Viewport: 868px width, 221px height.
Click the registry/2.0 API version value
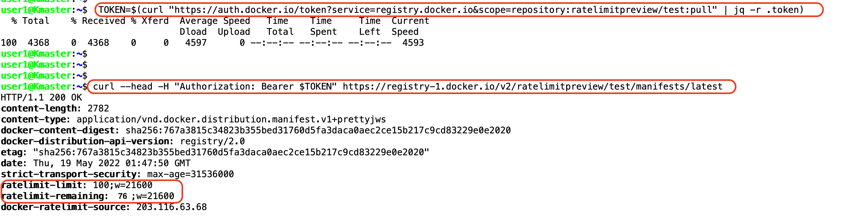click(212, 141)
